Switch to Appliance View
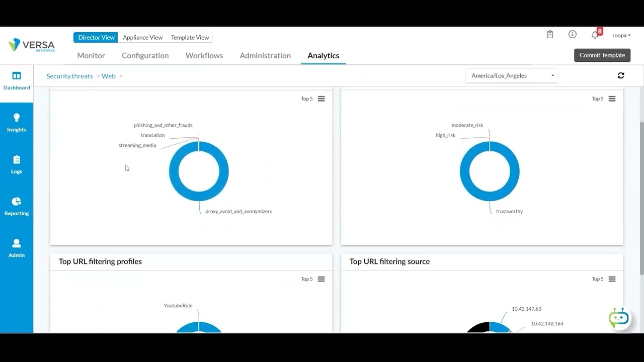644x362 pixels. point(143,37)
